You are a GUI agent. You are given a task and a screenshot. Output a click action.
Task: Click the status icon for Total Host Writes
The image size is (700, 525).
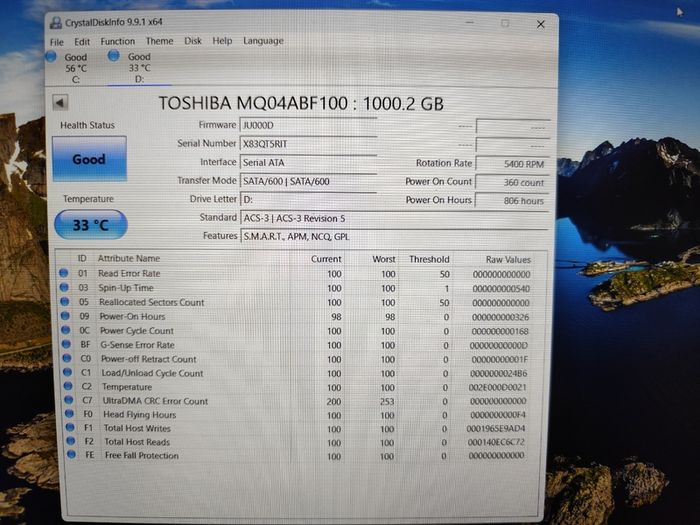click(70, 427)
